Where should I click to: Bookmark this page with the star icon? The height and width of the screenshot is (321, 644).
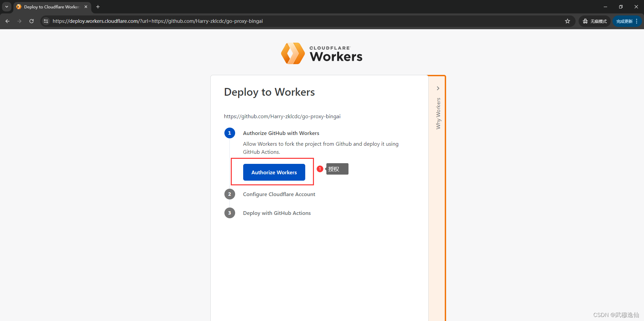click(x=568, y=21)
